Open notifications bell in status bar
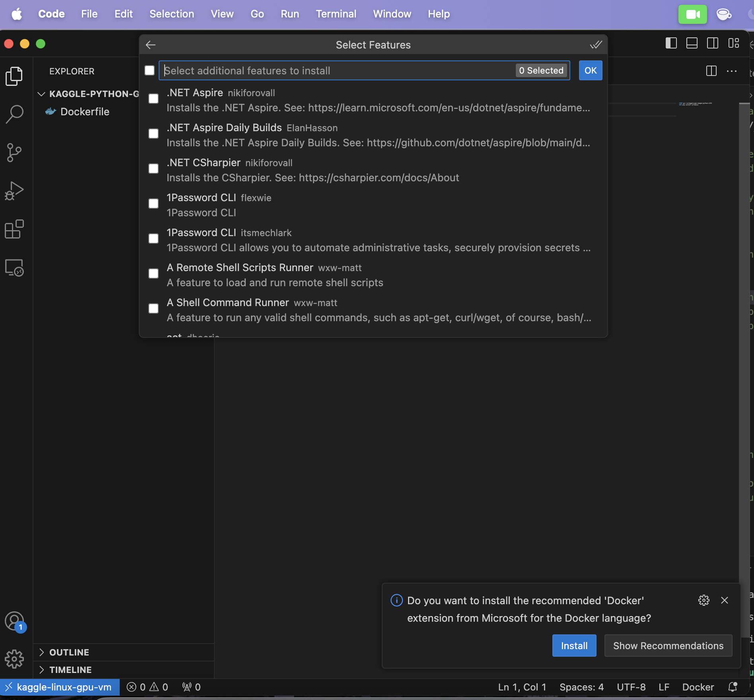 tap(733, 687)
